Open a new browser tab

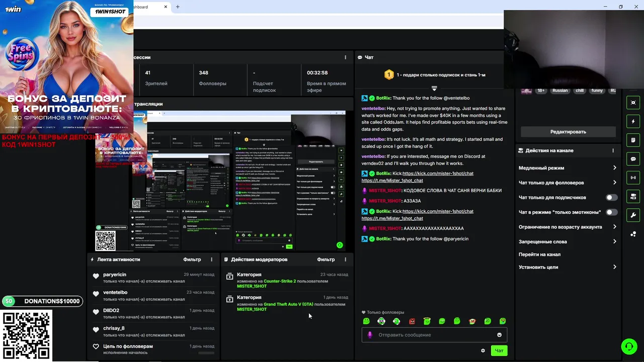(178, 7)
